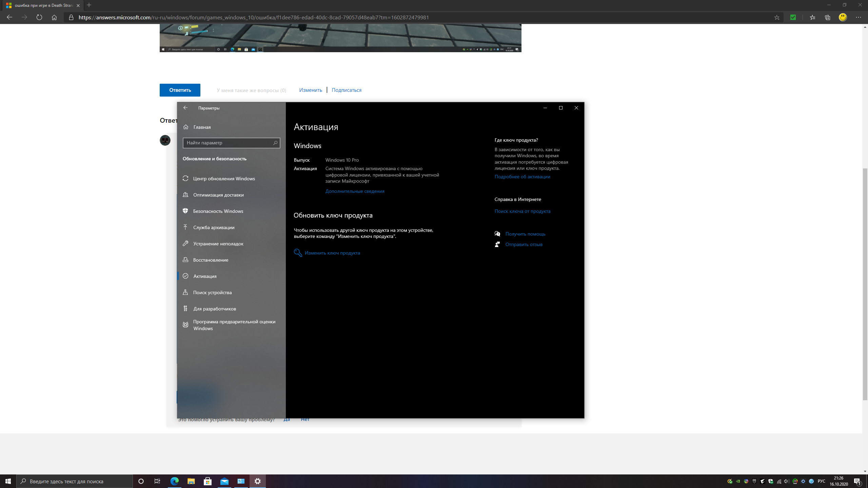The image size is (868, 488).
Task: Add this page to favorites star
Action: pyautogui.click(x=777, y=17)
